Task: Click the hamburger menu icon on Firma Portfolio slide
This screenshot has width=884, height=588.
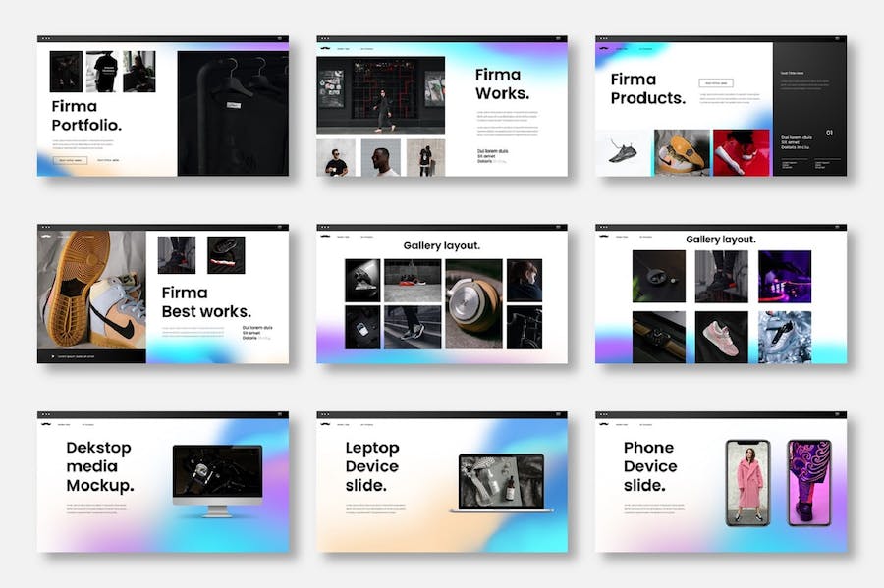Action: (279, 39)
